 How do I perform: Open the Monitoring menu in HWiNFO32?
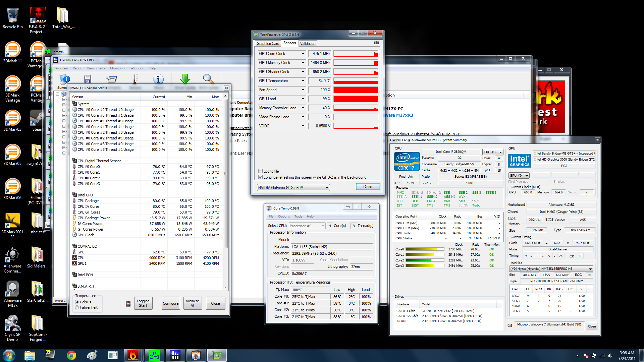tap(118, 68)
